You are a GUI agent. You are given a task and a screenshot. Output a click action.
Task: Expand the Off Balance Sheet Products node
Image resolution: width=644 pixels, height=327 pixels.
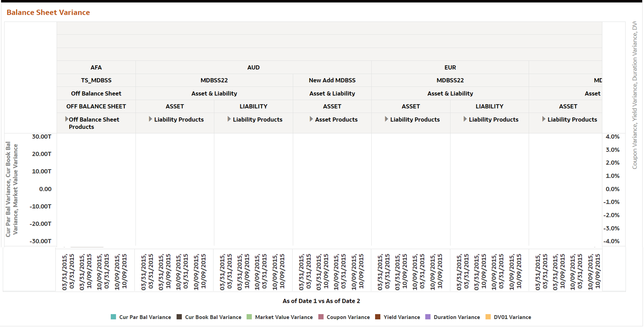point(66,119)
